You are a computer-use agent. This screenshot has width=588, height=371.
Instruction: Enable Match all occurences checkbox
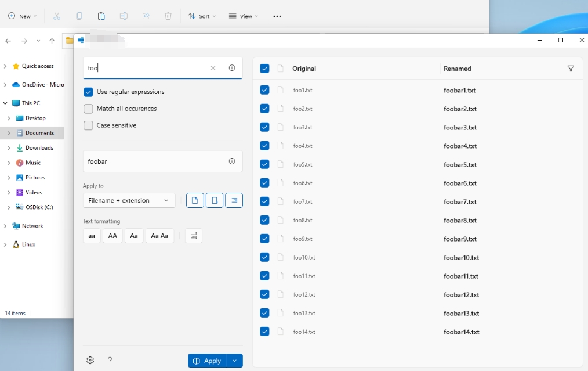88,109
